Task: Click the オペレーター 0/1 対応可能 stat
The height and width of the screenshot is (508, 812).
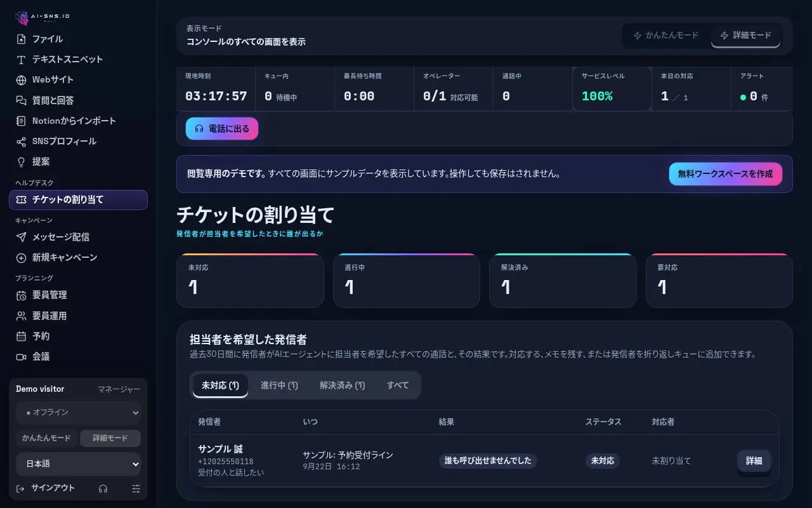Action: tap(454, 89)
